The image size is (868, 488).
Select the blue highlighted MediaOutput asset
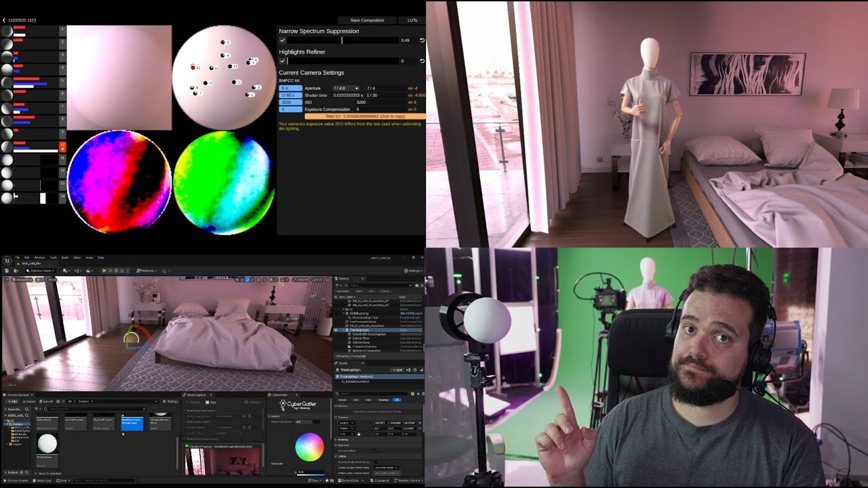(x=132, y=424)
